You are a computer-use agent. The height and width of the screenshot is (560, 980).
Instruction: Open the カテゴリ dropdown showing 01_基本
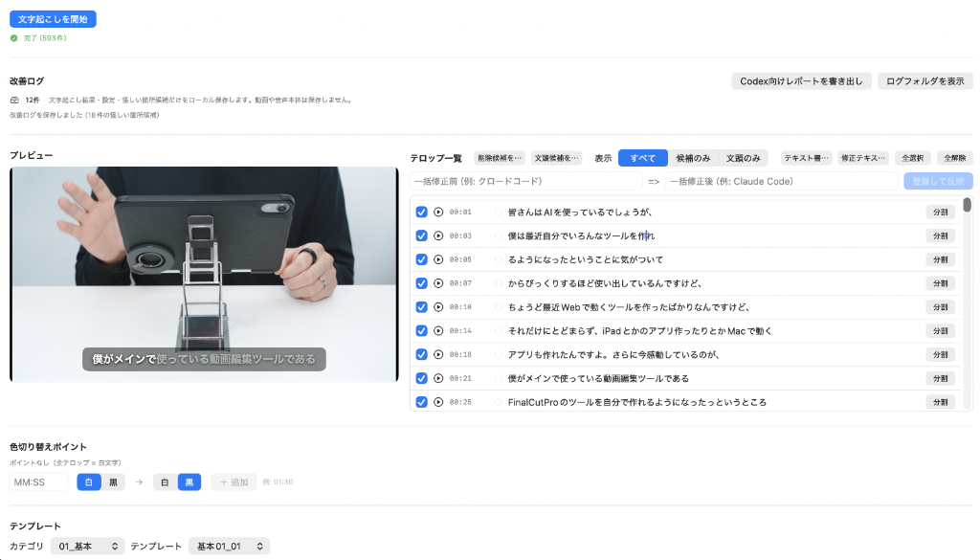pyautogui.click(x=87, y=547)
